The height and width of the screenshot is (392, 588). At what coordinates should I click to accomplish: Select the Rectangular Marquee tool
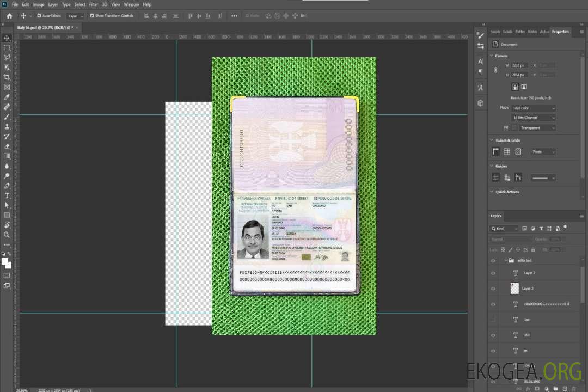(7, 48)
